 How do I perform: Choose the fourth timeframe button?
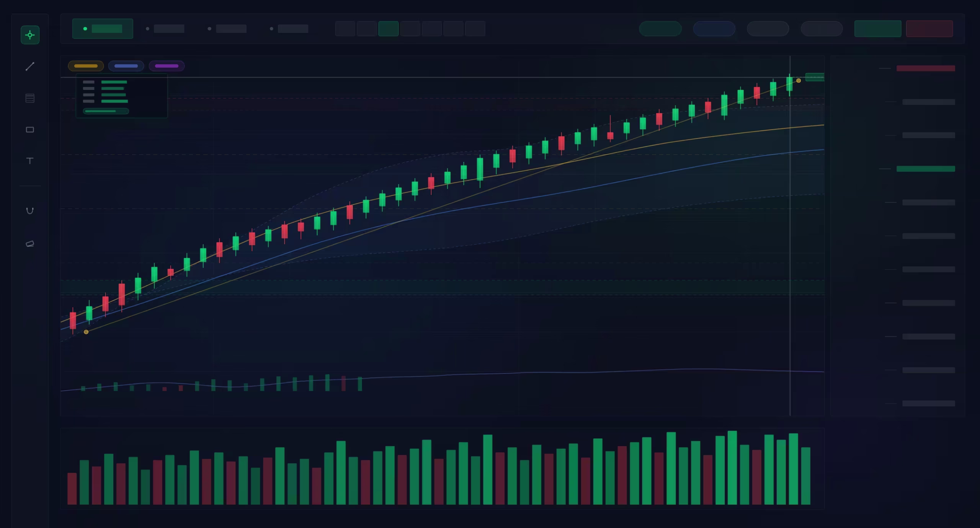[410, 29]
